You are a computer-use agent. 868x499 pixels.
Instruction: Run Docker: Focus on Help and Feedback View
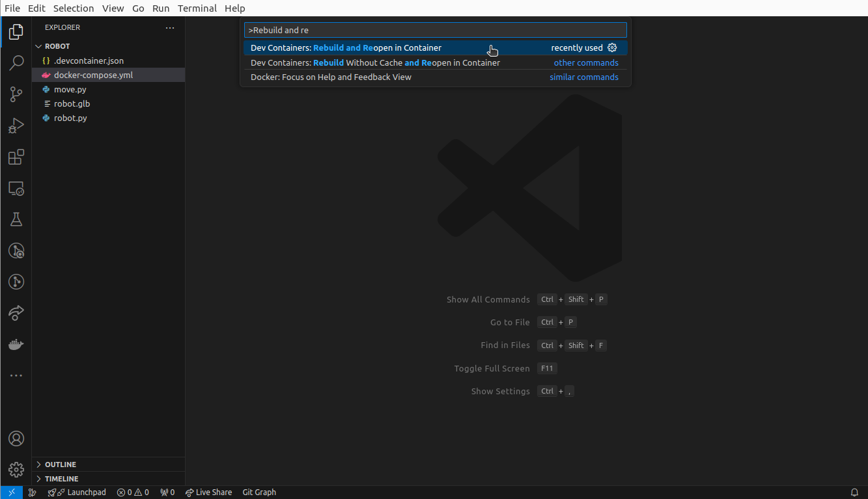[x=435, y=77]
